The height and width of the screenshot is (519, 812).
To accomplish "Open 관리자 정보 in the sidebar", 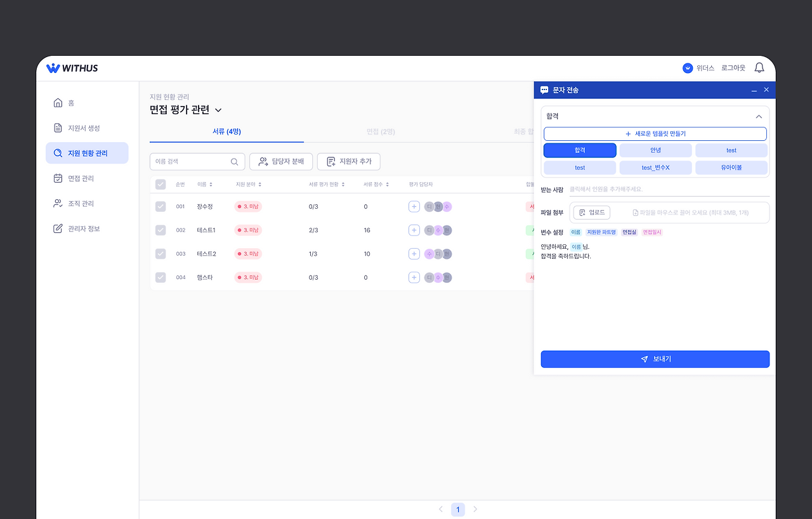I will [87, 228].
